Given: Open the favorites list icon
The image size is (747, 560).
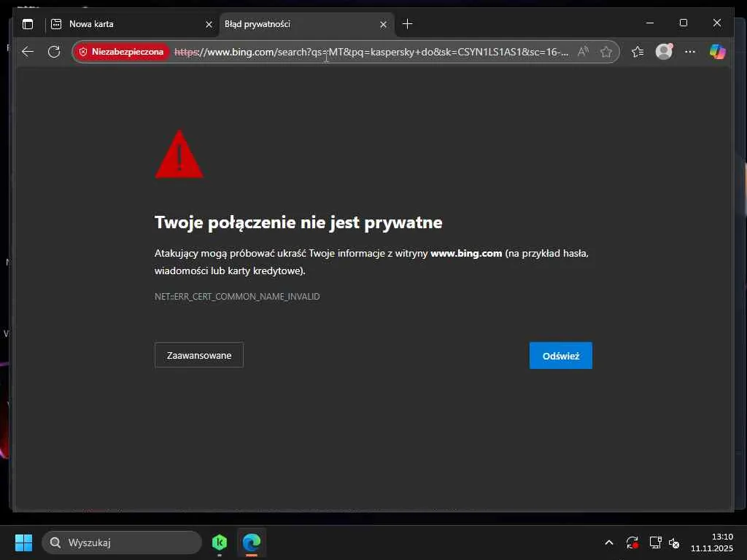Looking at the screenshot, I should (638, 52).
